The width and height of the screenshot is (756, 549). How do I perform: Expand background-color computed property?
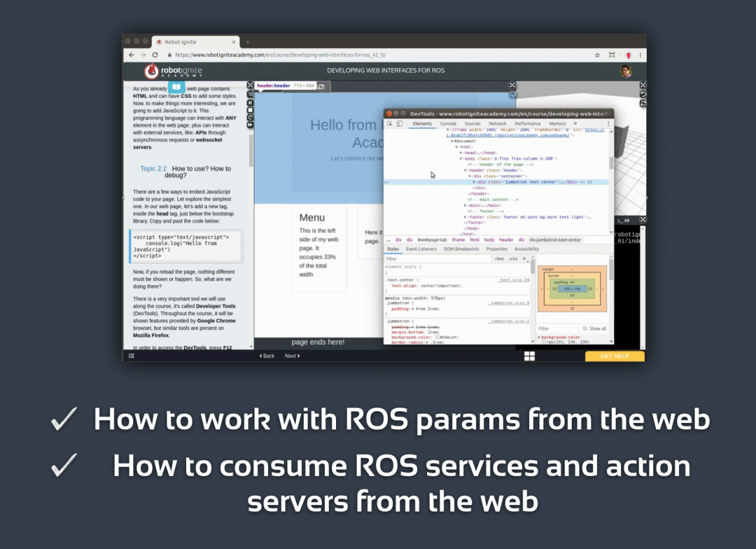(x=540, y=337)
